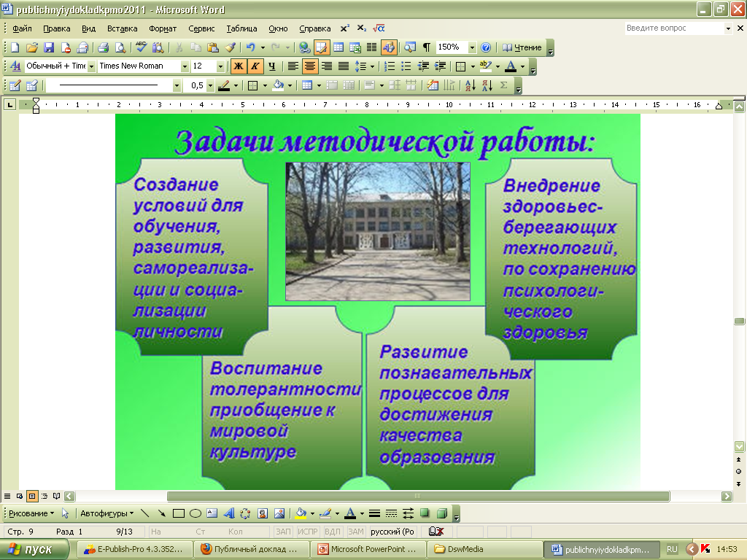Insert a diagram or org chart
Image resolution: width=747 pixels, height=560 pixels.
pos(245,513)
